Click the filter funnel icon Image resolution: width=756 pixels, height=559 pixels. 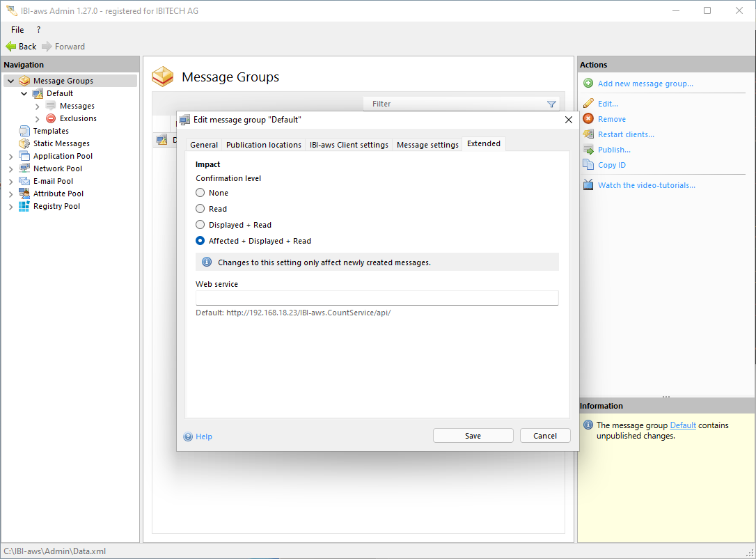[551, 104]
